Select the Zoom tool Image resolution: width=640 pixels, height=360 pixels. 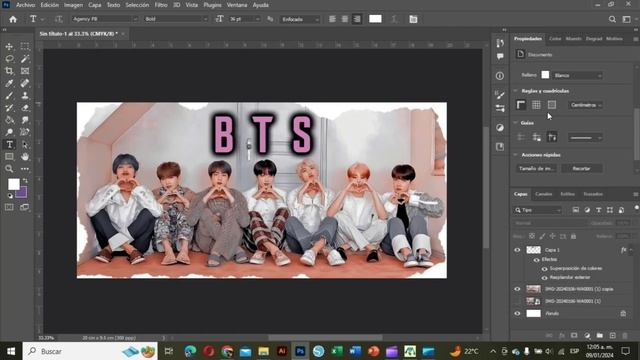tap(9, 169)
